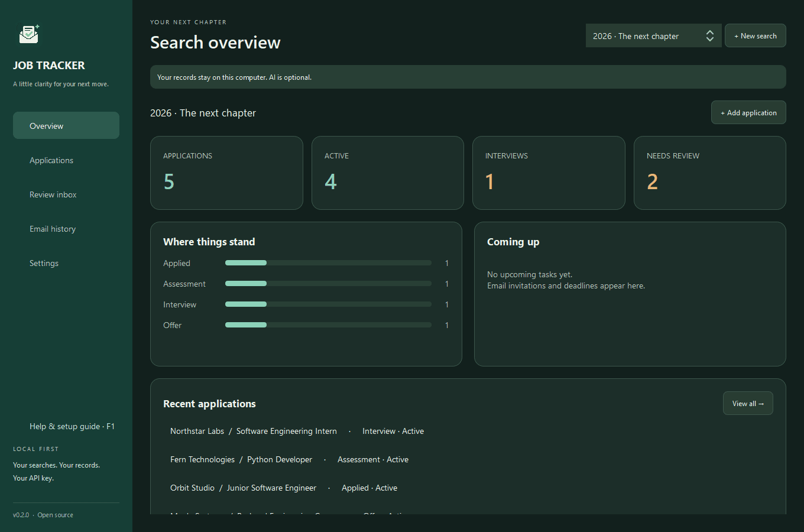Image resolution: width=804 pixels, height=532 pixels.
Task: Click the Offer progress bar
Action: [x=328, y=325]
